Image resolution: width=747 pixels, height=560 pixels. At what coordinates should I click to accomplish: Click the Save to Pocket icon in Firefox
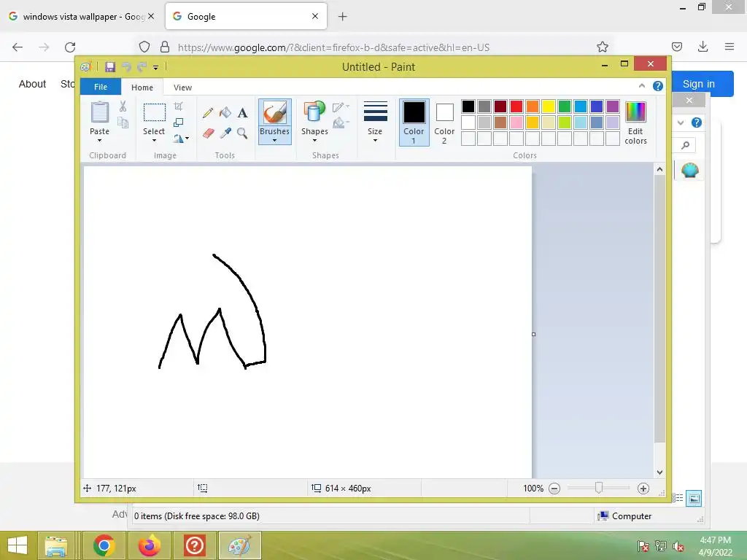[x=677, y=47]
